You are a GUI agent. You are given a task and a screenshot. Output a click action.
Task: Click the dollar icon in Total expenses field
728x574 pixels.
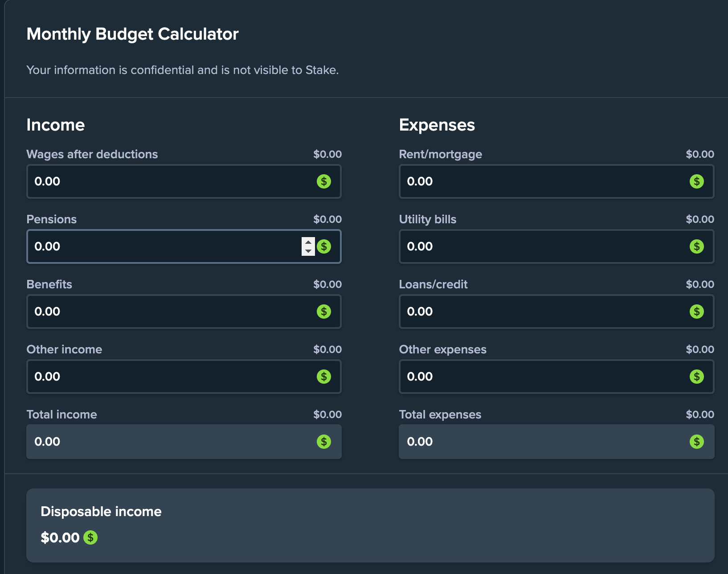click(696, 442)
